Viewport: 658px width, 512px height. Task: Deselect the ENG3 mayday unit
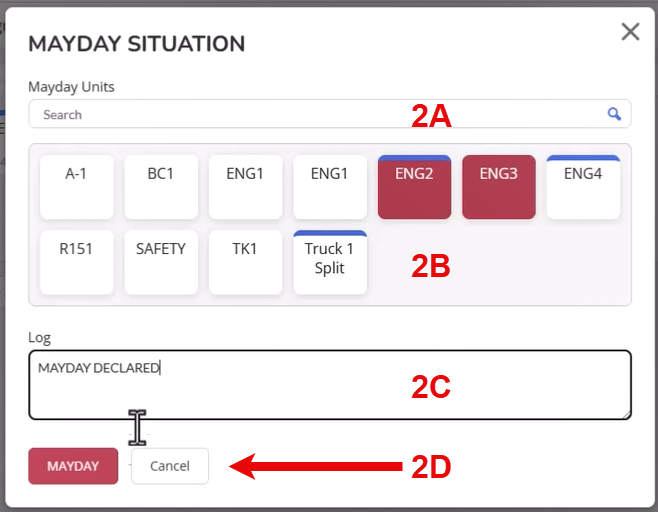point(499,187)
